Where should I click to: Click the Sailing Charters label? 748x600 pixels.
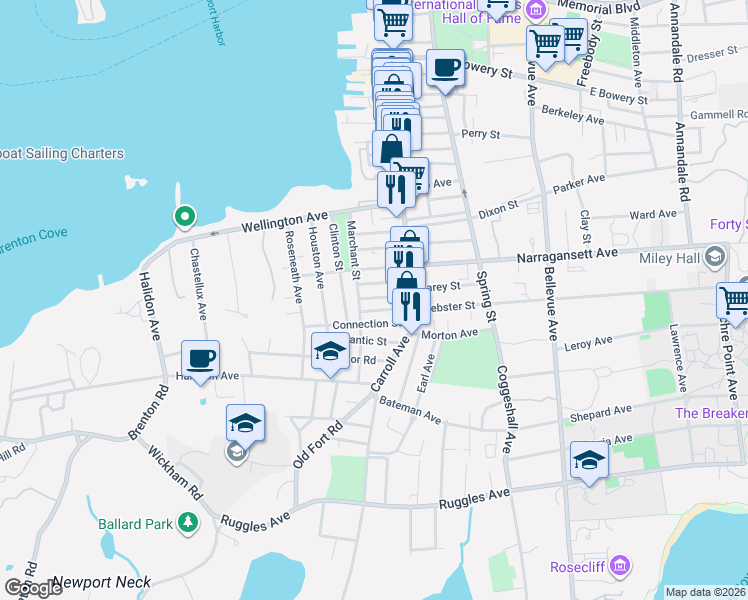click(61, 154)
